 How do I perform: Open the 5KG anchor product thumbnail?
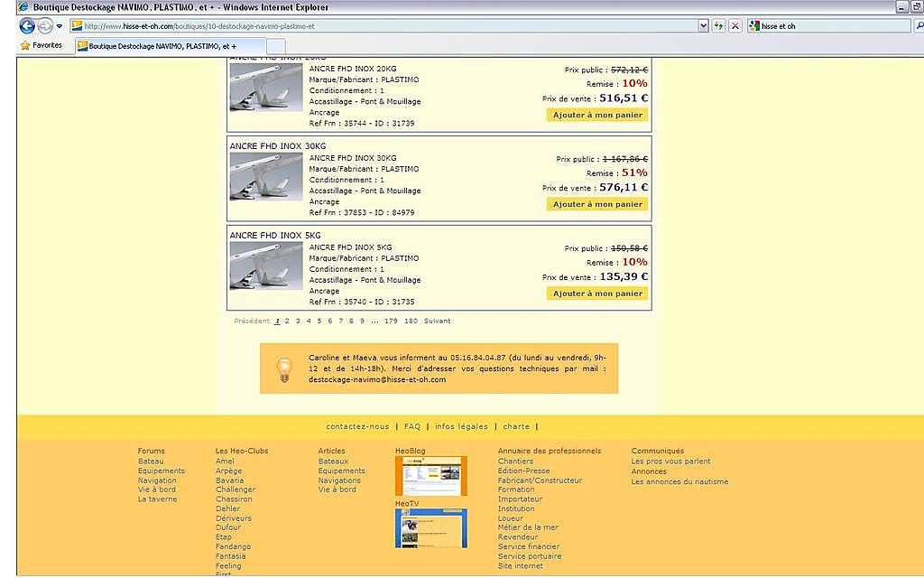coord(266,266)
